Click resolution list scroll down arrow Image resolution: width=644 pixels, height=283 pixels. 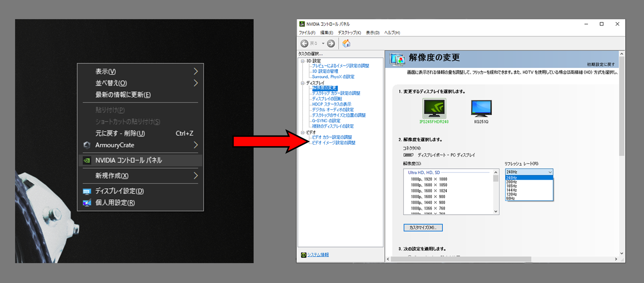point(496,211)
